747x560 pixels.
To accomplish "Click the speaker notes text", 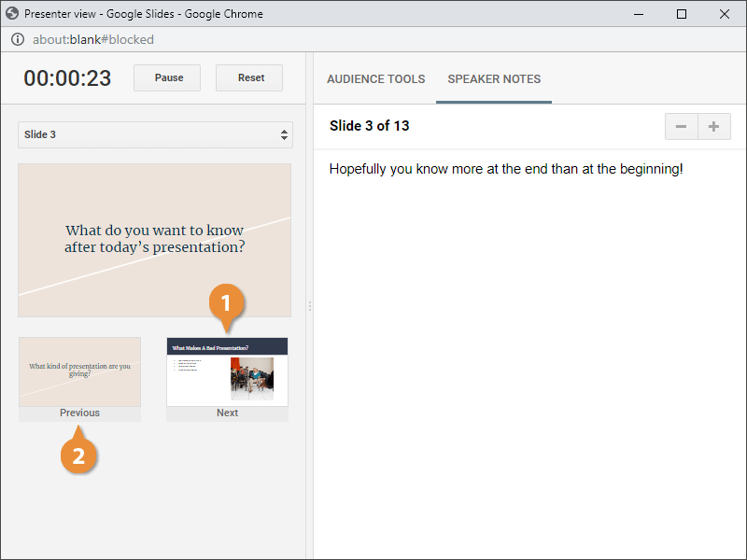I will click(506, 169).
